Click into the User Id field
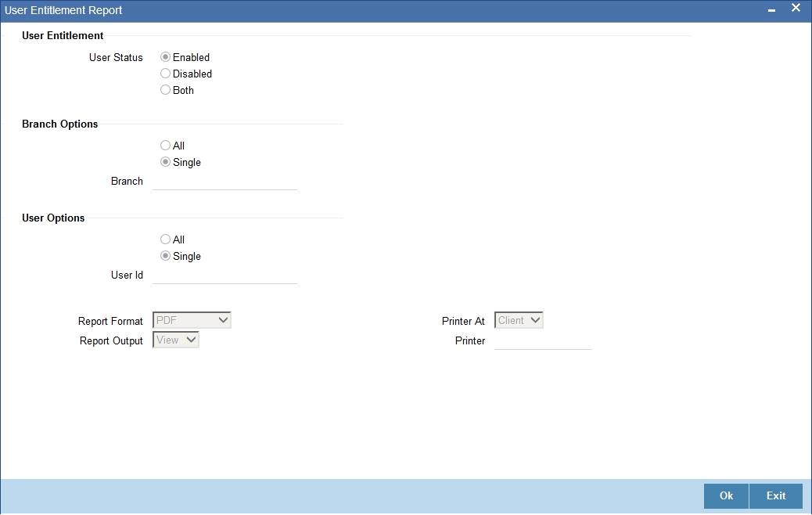 point(225,276)
